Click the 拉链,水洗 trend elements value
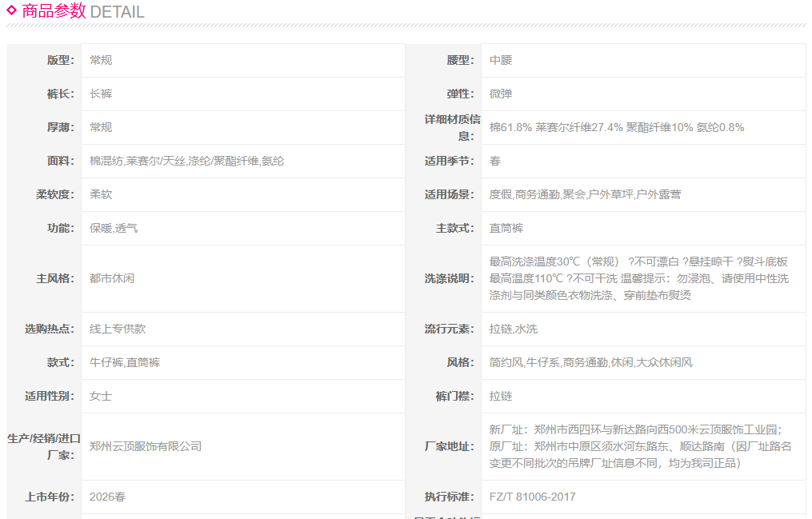The image size is (812, 519). 513,329
